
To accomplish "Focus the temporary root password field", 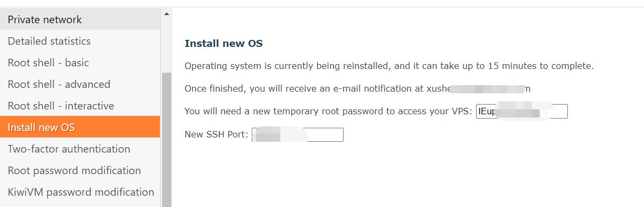I will pyautogui.click(x=521, y=112).
